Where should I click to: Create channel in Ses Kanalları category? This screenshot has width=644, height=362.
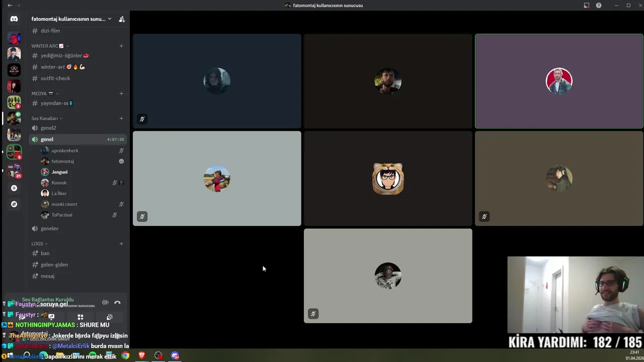pos(121,118)
